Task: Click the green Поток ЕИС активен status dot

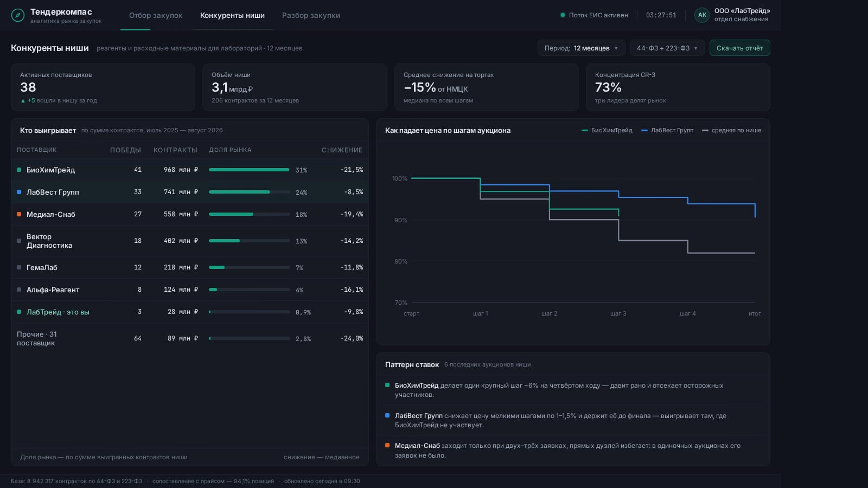Action: 563,15
